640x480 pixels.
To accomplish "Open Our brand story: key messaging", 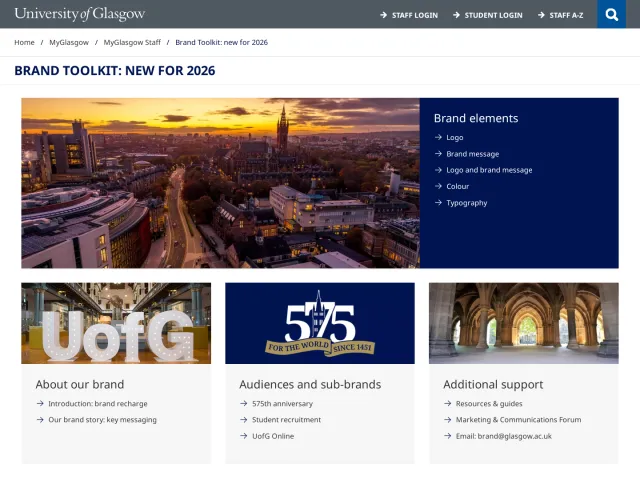I will pyautogui.click(x=102, y=420).
